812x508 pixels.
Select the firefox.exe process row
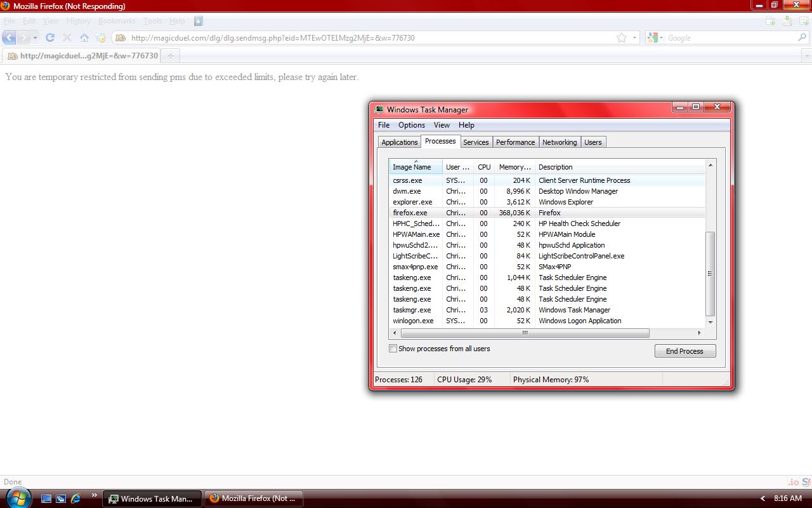click(547, 213)
